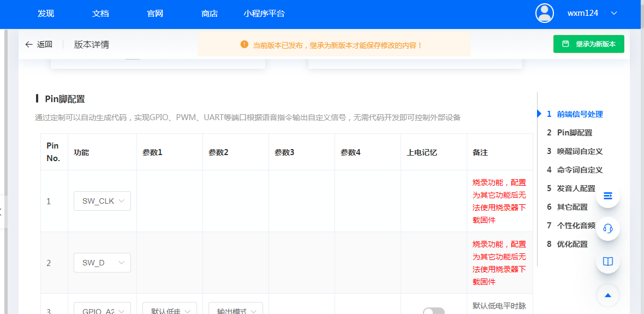Open the 输出模式 parameter dropdown for Pin 3
644x314 pixels.
236,308
